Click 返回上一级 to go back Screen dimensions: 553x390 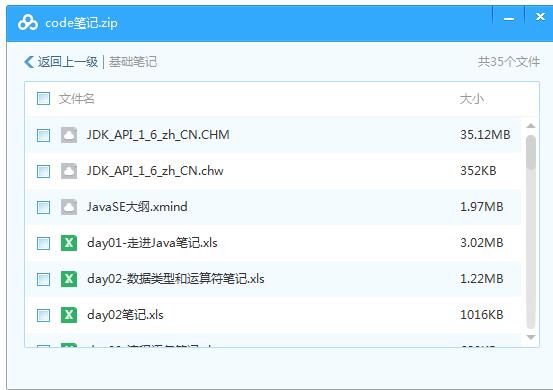[x=67, y=62]
